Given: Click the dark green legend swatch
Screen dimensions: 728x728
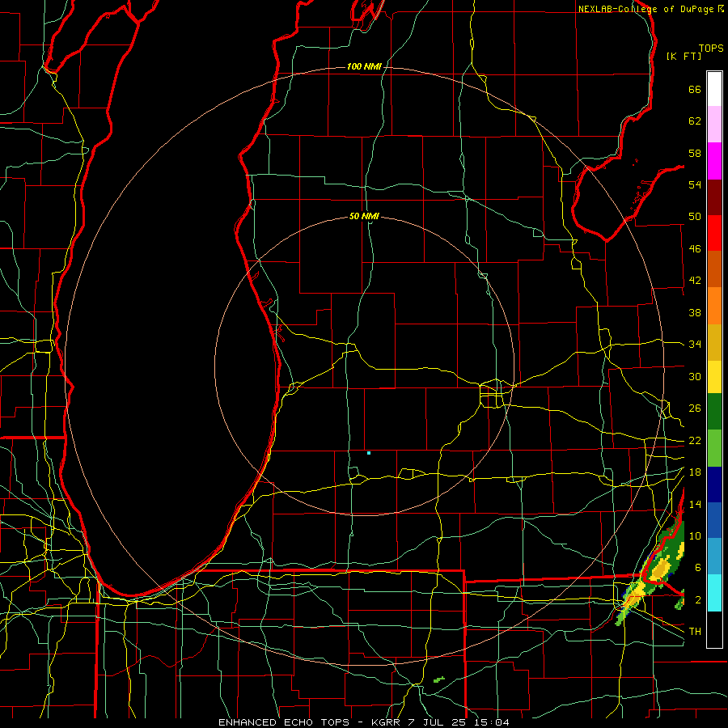Looking at the screenshot, I should [714, 412].
